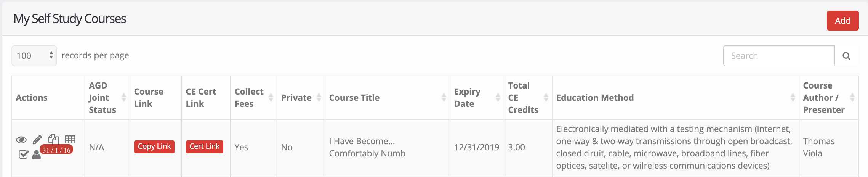
Task: Click the Copy Link button
Action: click(x=154, y=146)
